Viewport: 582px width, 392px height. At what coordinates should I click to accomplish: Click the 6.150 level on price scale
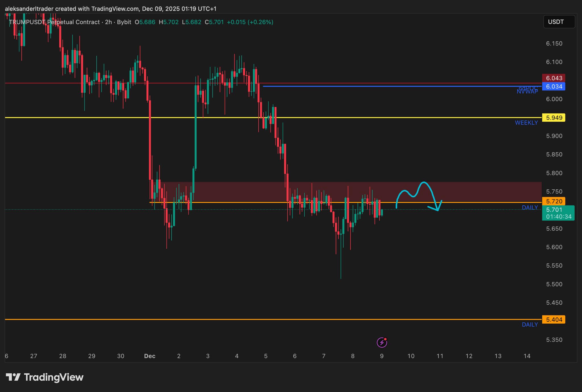554,43
